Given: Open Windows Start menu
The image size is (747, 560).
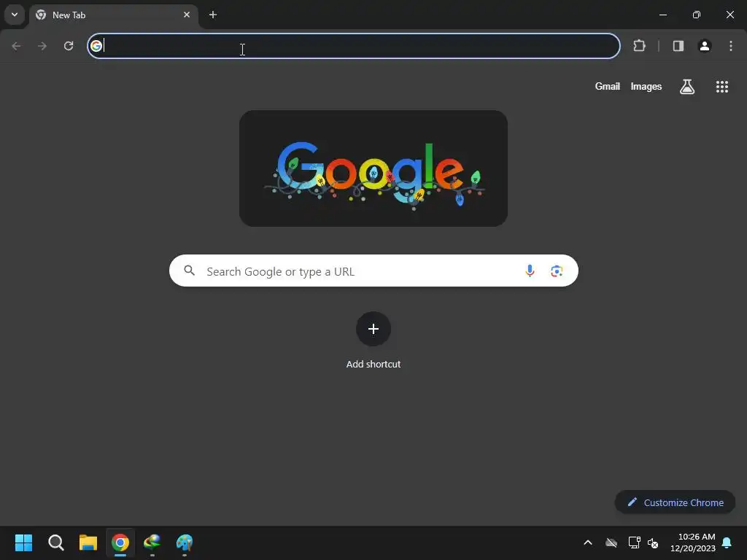Looking at the screenshot, I should [23, 542].
